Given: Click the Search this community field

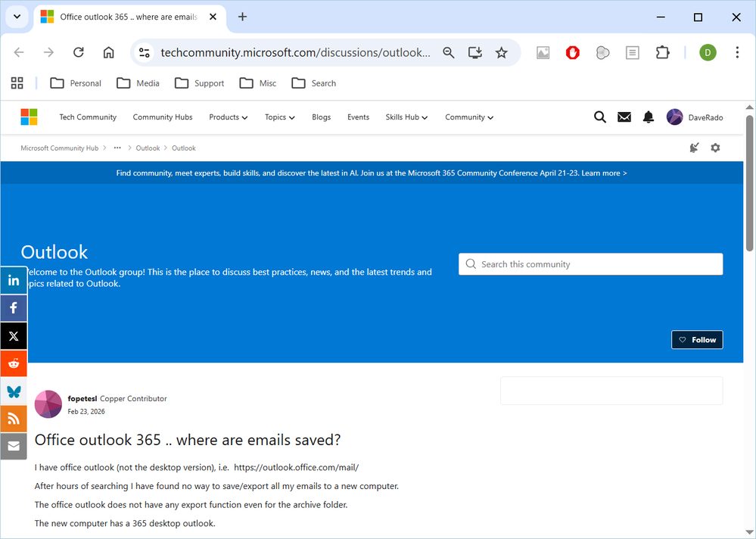Looking at the screenshot, I should pyautogui.click(x=590, y=264).
